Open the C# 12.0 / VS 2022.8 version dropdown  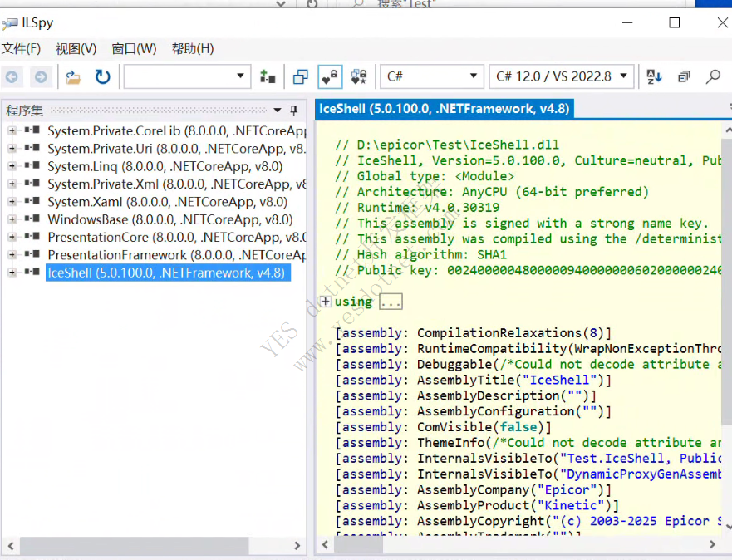[562, 76]
